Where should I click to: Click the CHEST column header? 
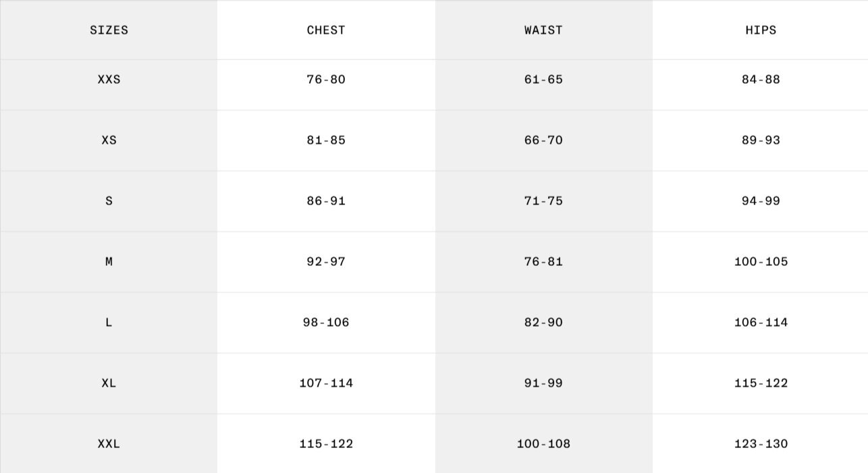[326, 30]
